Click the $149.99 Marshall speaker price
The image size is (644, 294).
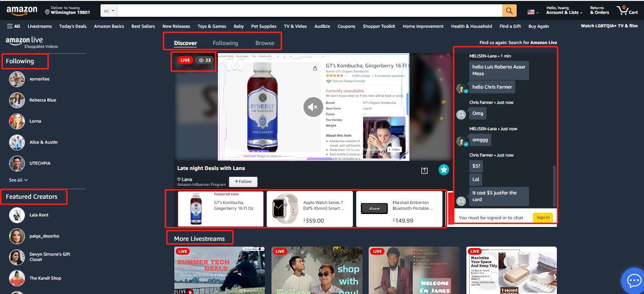(x=403, y=220)
